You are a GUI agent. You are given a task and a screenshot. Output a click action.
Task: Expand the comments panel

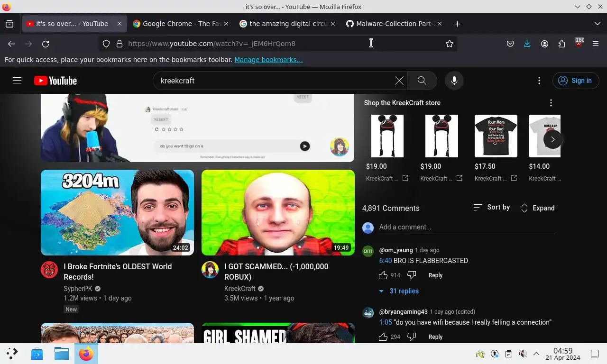(x=537, y=208)
